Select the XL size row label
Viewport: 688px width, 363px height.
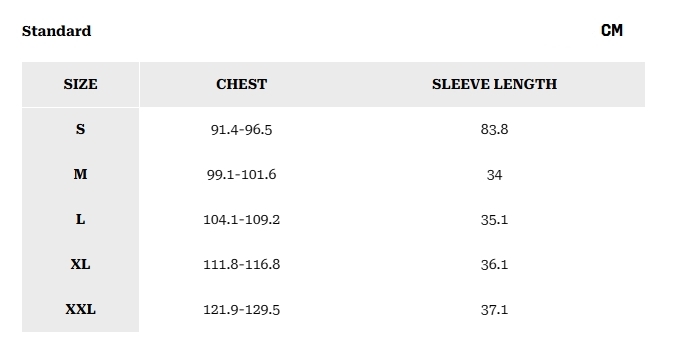click(x=80, y=264)
